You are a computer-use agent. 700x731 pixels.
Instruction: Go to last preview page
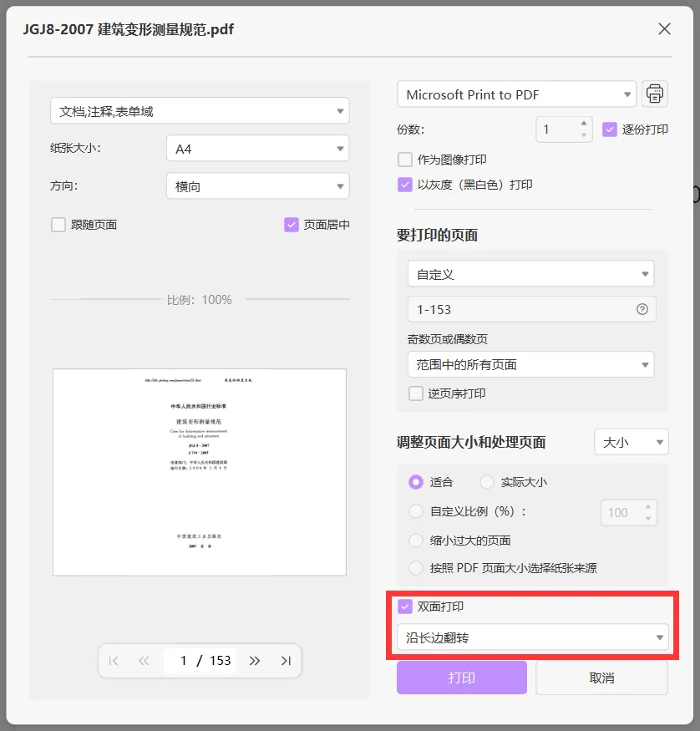(286, 661)
